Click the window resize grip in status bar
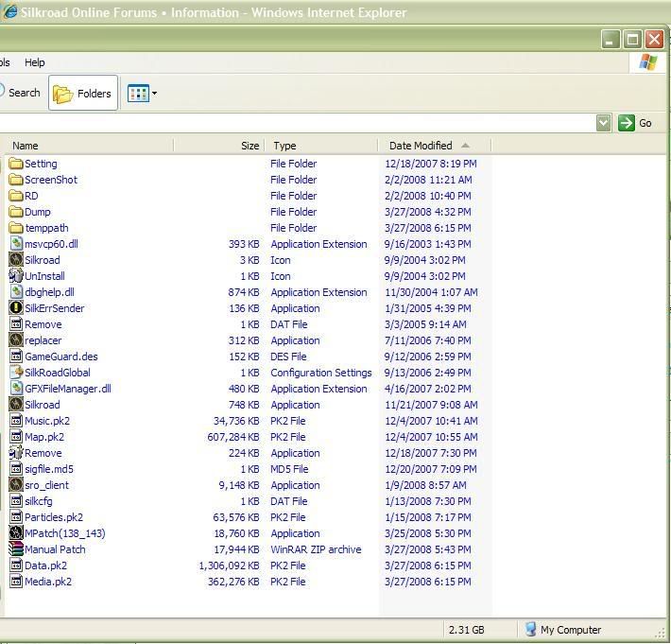The image size is (671, 644). 661,634
